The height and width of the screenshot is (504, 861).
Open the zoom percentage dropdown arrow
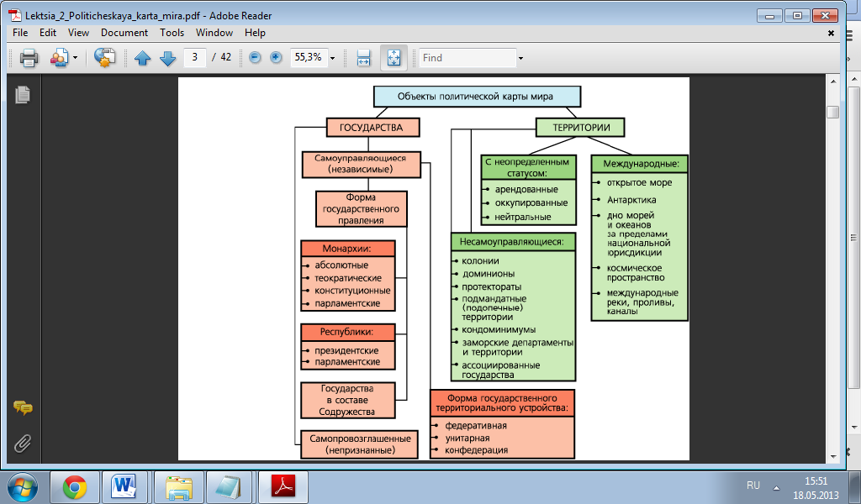pos(332,58)
